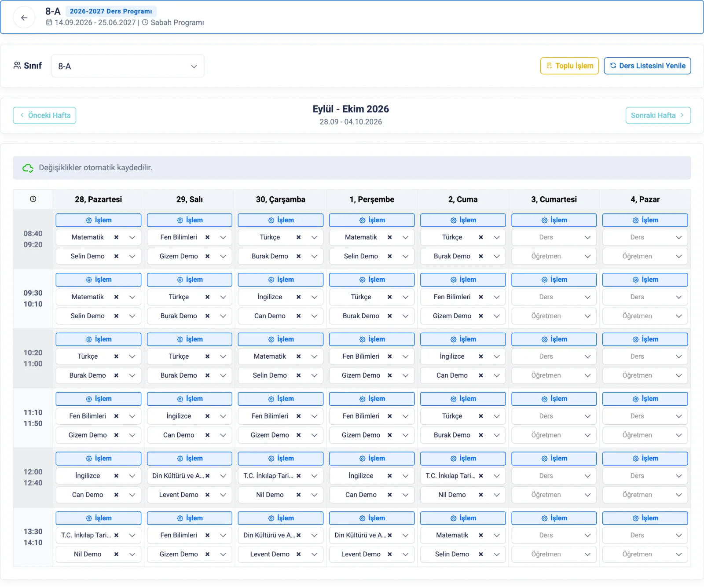
Task: Click the 30, Çarşamba column header
Action: [281, 199]
